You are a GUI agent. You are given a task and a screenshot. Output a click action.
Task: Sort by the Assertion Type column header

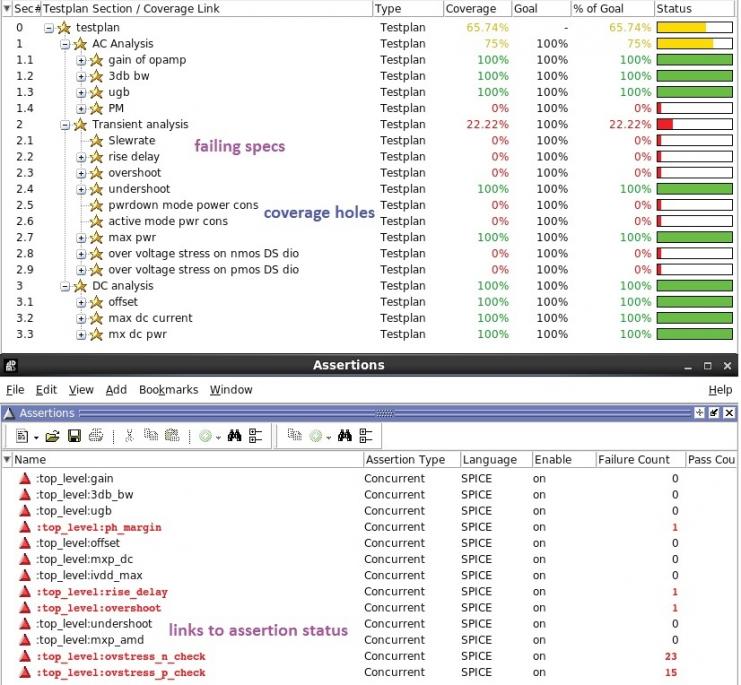coord(412,460)
